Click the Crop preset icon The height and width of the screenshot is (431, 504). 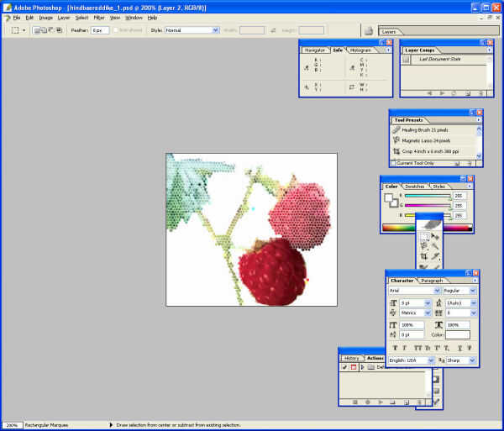point(396,151)
